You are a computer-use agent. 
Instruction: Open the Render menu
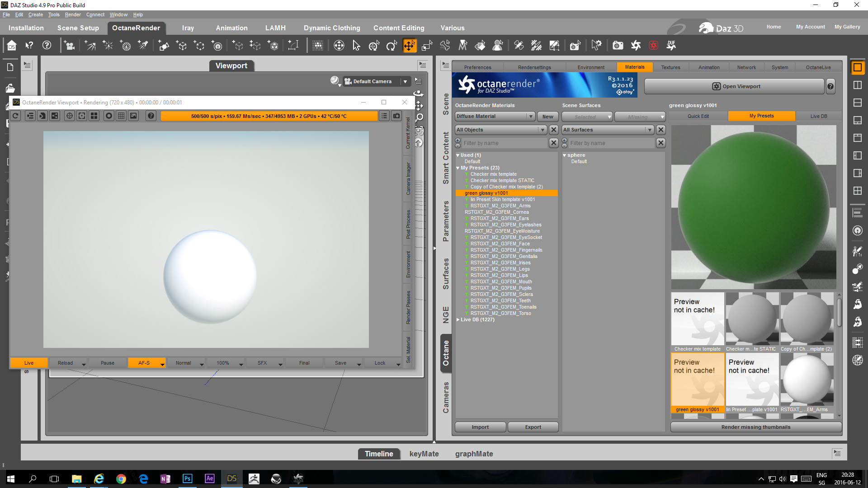73,14
